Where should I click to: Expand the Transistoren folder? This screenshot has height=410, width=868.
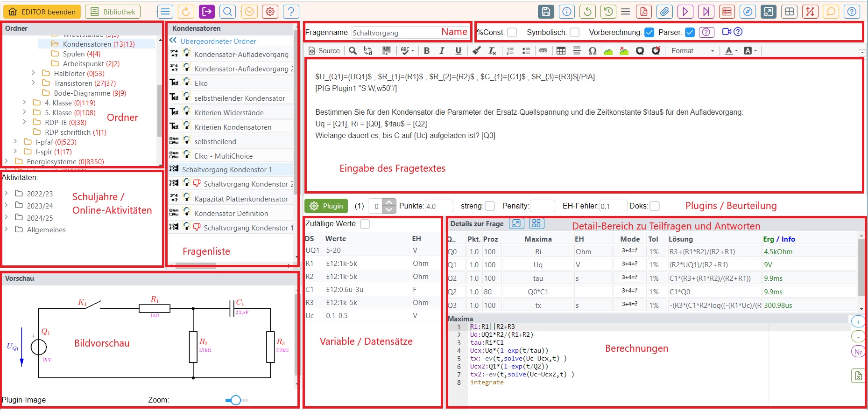coord(34,83)
